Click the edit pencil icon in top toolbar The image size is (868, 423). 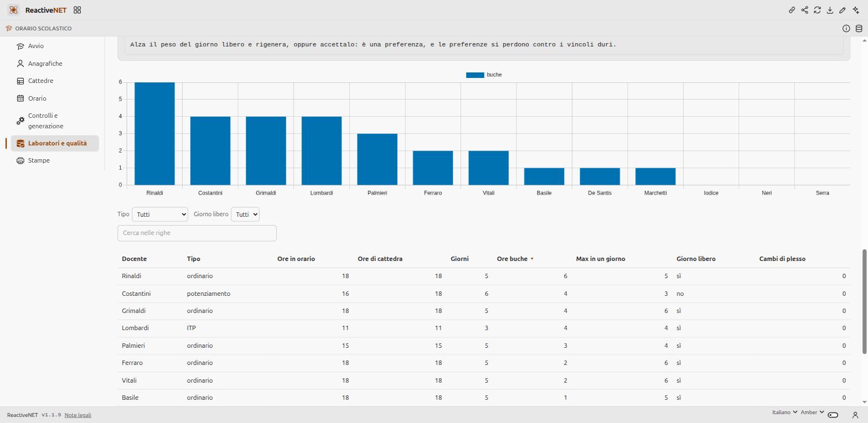click(843, 10)
